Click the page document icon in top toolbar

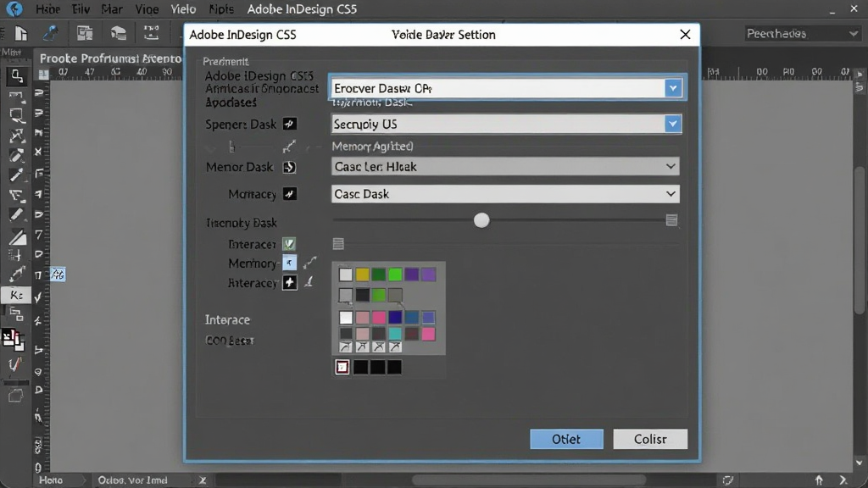(x=21, y=33)
